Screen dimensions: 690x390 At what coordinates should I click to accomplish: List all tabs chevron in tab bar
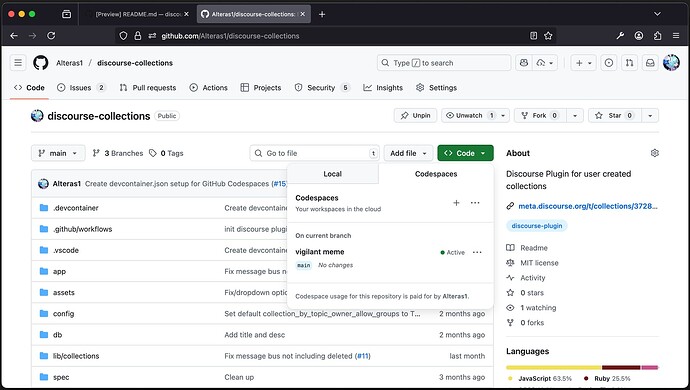click(657, 14)
